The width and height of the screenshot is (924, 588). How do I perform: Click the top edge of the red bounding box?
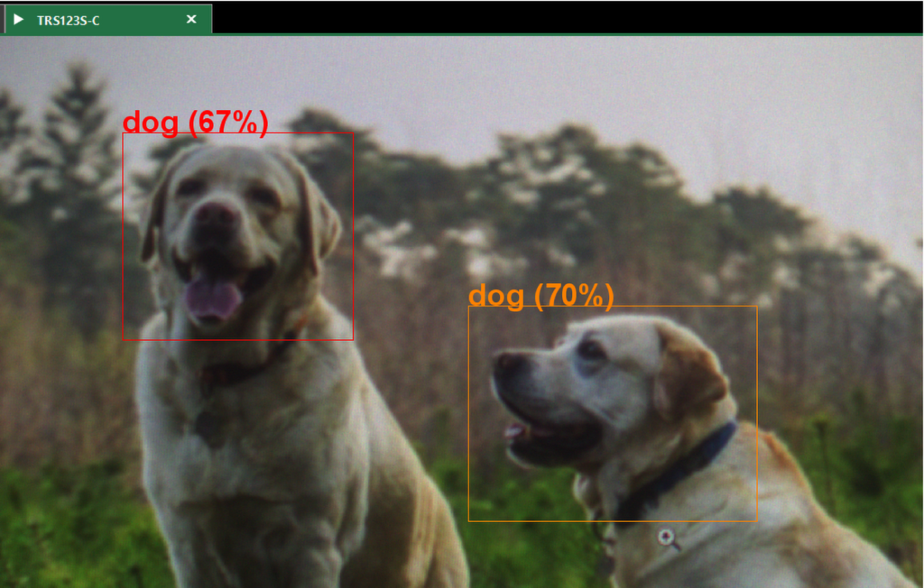(x=237, y=133)
